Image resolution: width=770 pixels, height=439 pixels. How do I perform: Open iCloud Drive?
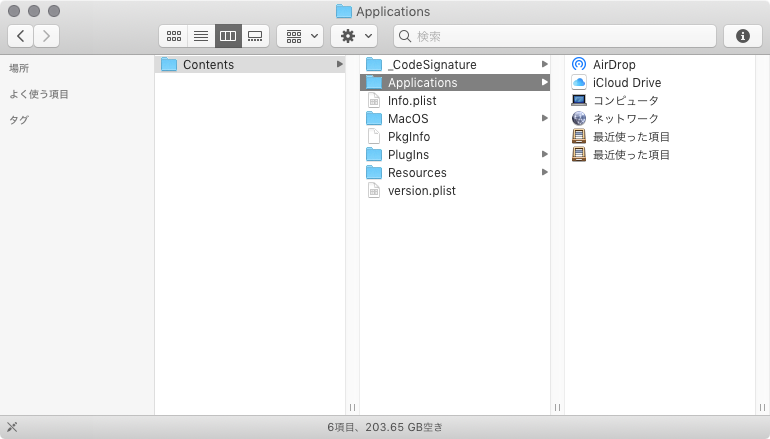[626, 83]
